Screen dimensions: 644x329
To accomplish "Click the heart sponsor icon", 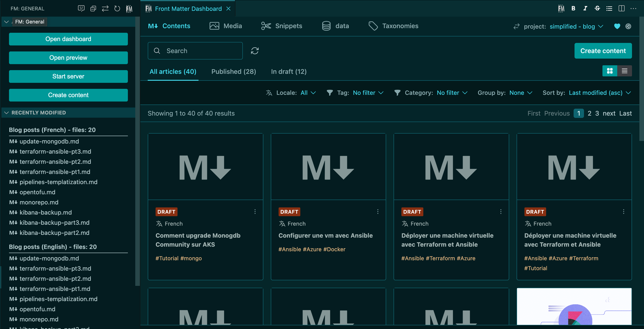I will tap(617, 26).
